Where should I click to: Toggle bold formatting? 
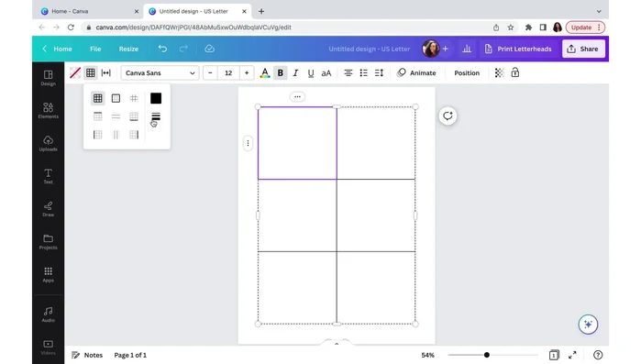pos(281,73)
